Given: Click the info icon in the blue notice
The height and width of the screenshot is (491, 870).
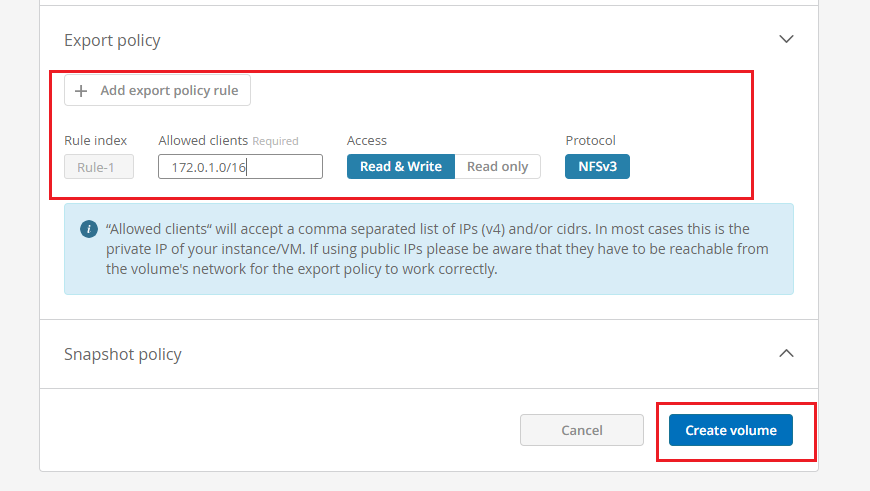Looking at the screenshot, I should point(89,230).
